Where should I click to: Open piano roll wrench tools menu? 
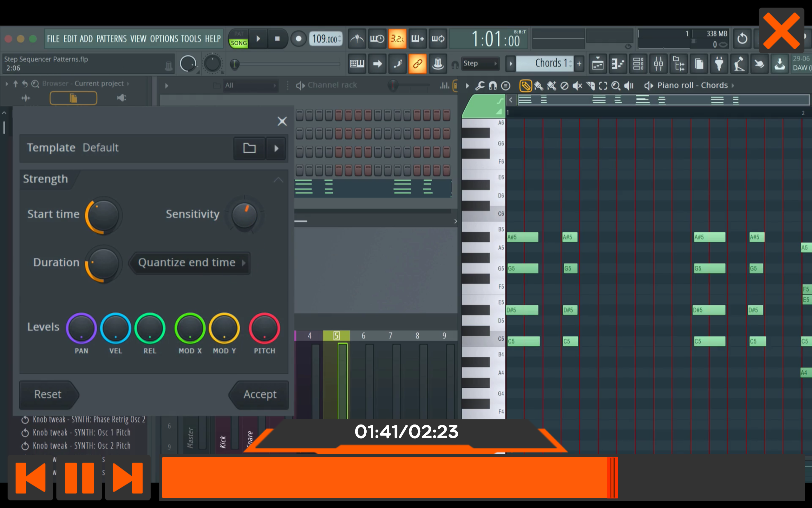coord(480,86)
